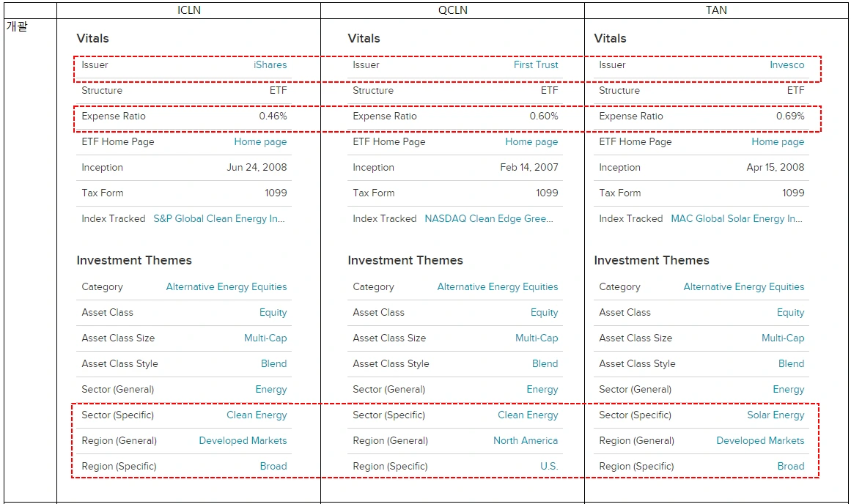
Task: Open the iShares issuer link
Action: (270, 64)
